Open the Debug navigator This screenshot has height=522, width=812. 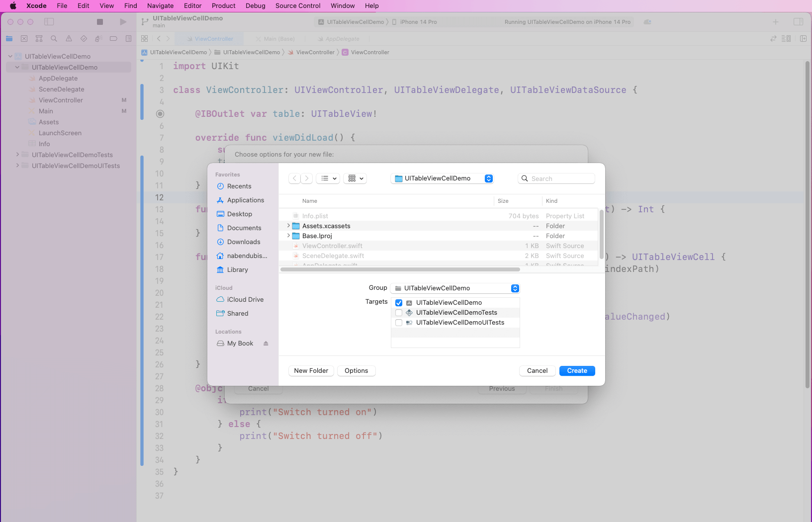point(98,38)
